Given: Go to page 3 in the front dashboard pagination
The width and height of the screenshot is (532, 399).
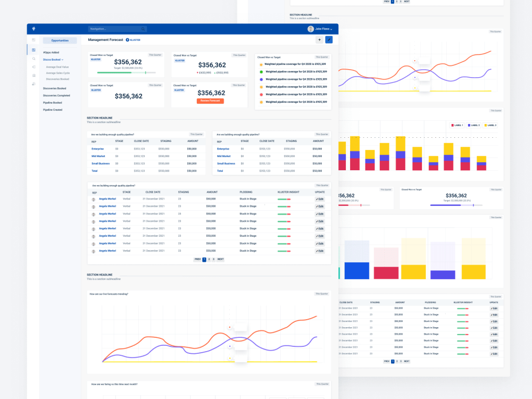Looking at the screenshot, I should [213, 259].
